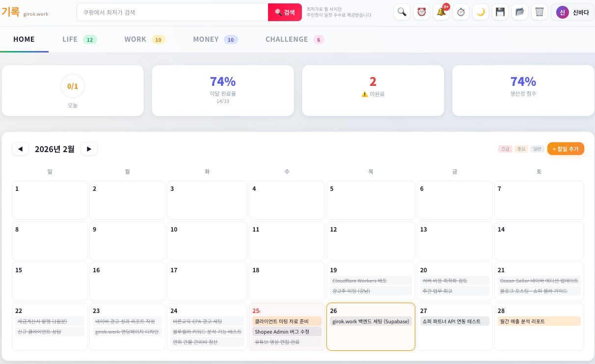Click the orange 할일 추가 button
This screenshot has height=364, width=595.
point(566,149)
